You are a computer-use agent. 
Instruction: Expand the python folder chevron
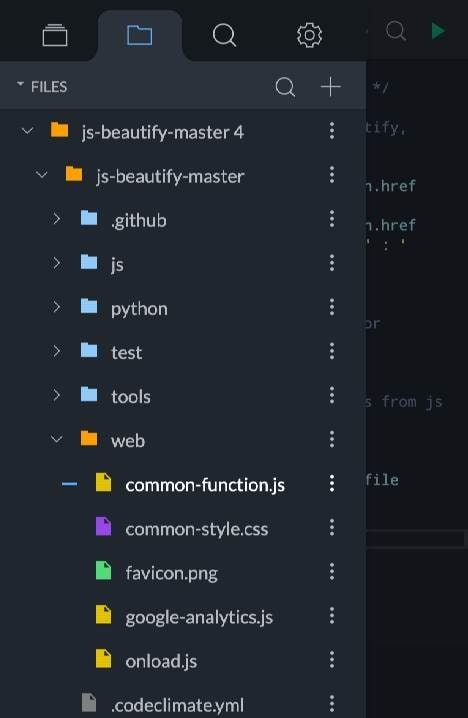coord(56,306)
